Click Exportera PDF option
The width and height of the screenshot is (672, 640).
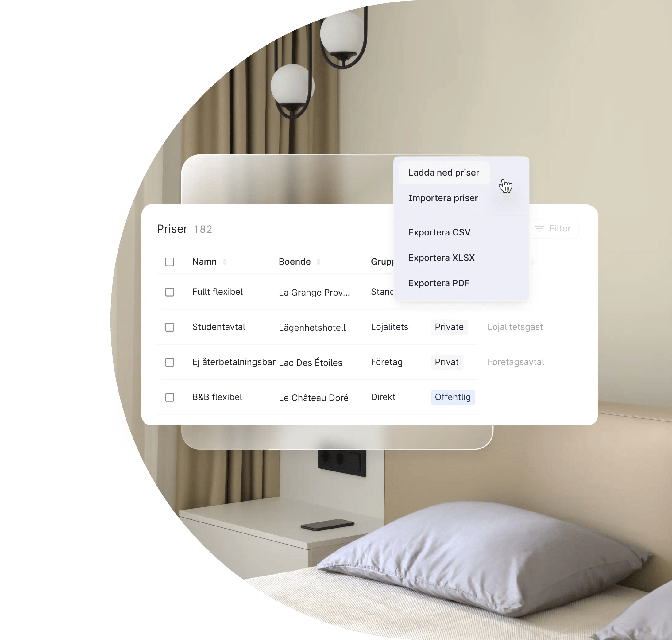point(437,283)
